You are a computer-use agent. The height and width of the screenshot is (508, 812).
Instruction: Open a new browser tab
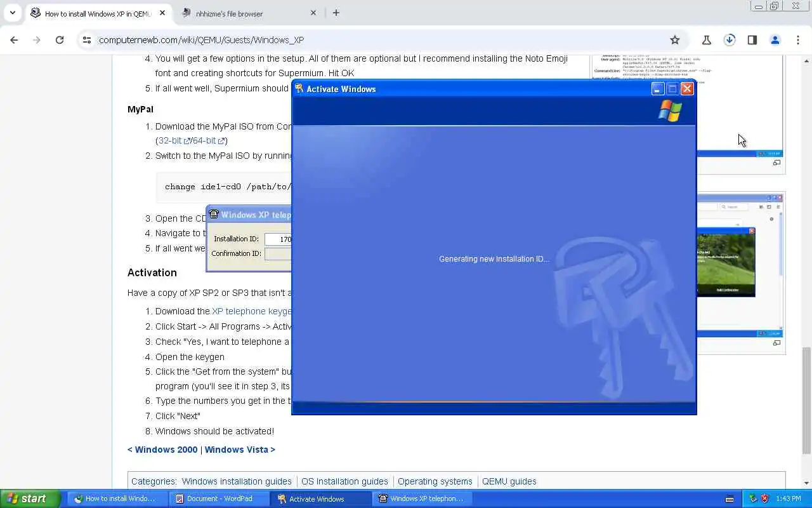336,13
